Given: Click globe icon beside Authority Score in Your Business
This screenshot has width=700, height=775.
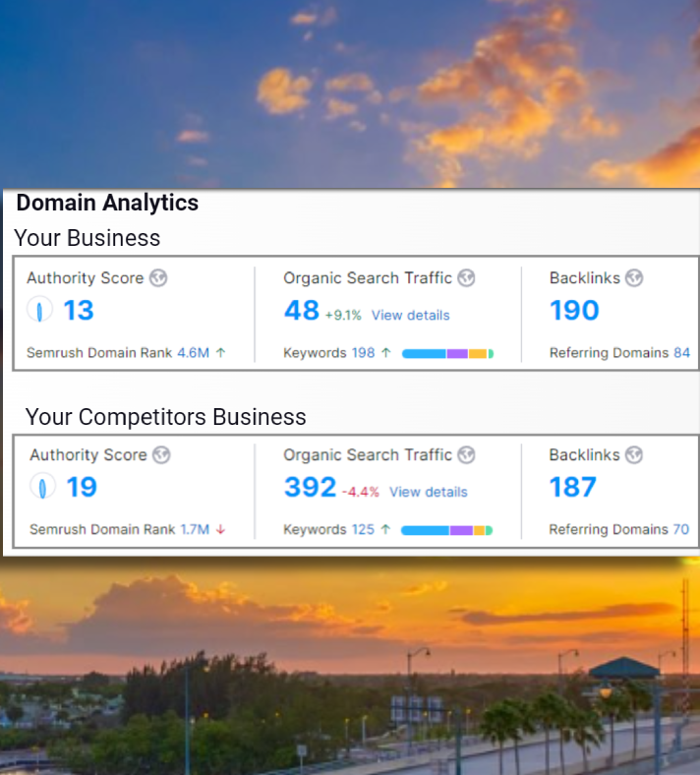Looking at the screenshot, I should (158, 278).
